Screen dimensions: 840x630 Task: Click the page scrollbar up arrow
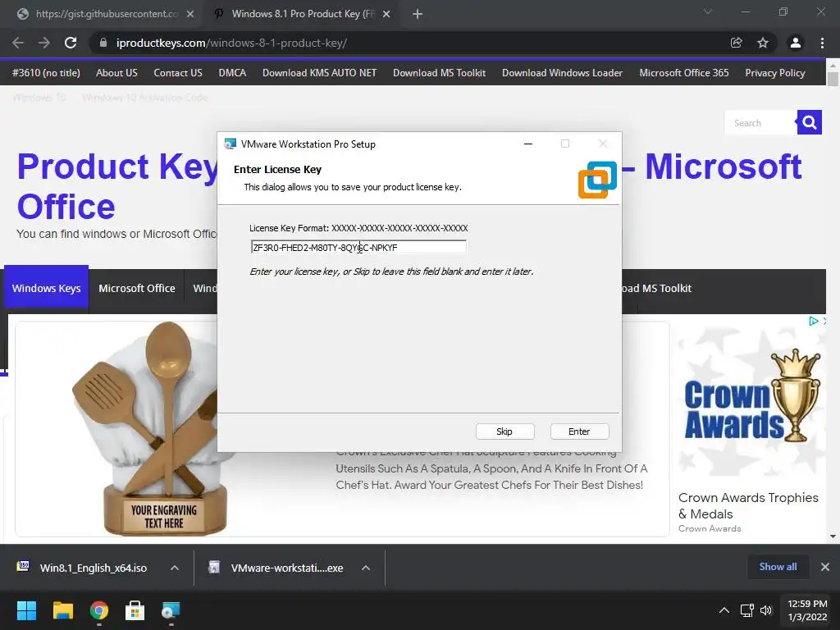click(x=833, y=65)
